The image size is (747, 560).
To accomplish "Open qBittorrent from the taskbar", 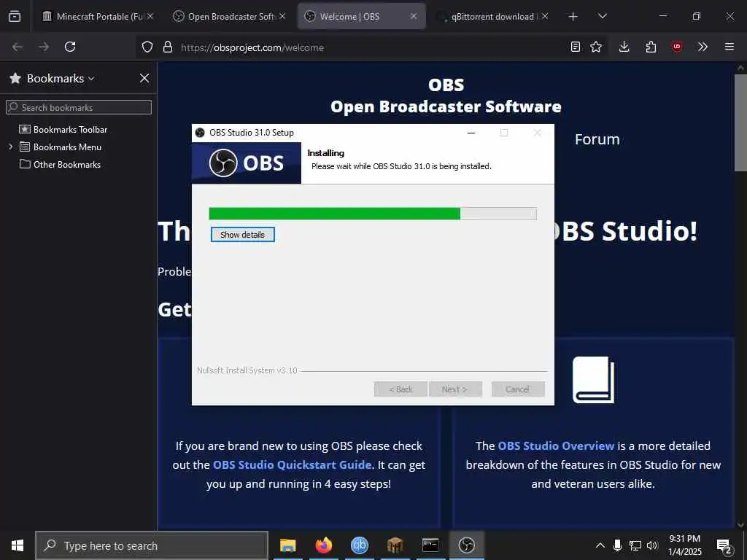I will click(359, 545).
